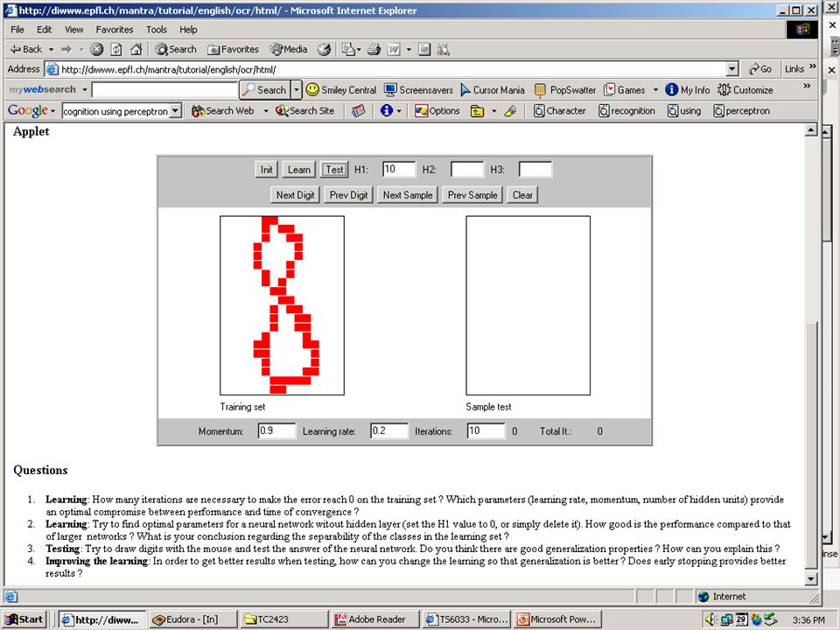Expand the Edit with Word dropdown arrow
This screenshot has height=630, width=840.
[409, 49]
